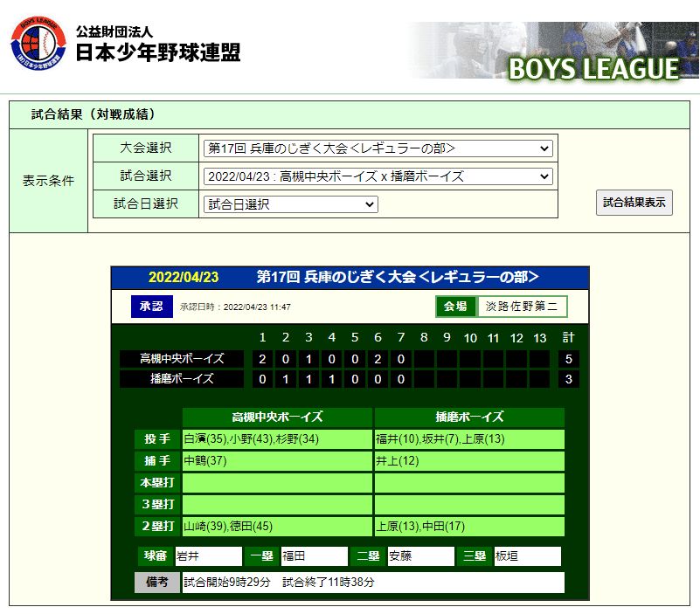The image size is (700, 614).
Task: Click the Boys League baseball logo
Action: 38,44
